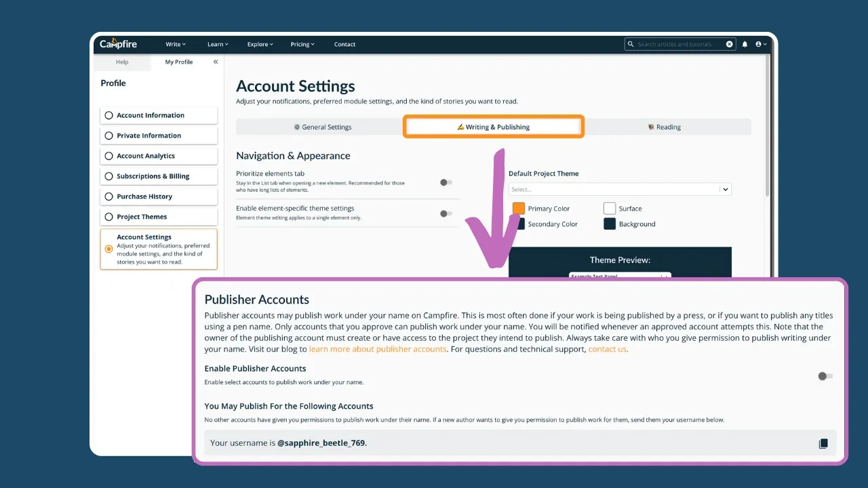Viewport: 868px width, 488px height.
Task: Click the Campfire logo
Action: [x=117, y=43]
